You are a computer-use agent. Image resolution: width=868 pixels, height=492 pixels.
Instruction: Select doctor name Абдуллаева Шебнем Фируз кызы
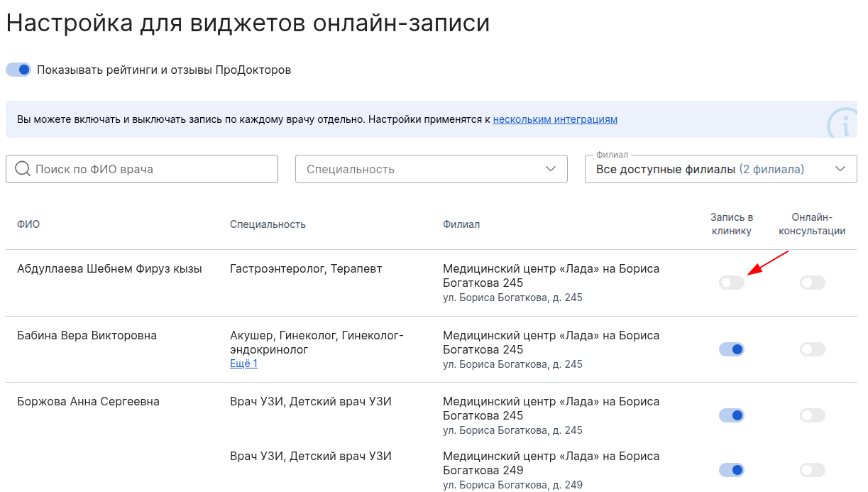[x=109, y=269]
